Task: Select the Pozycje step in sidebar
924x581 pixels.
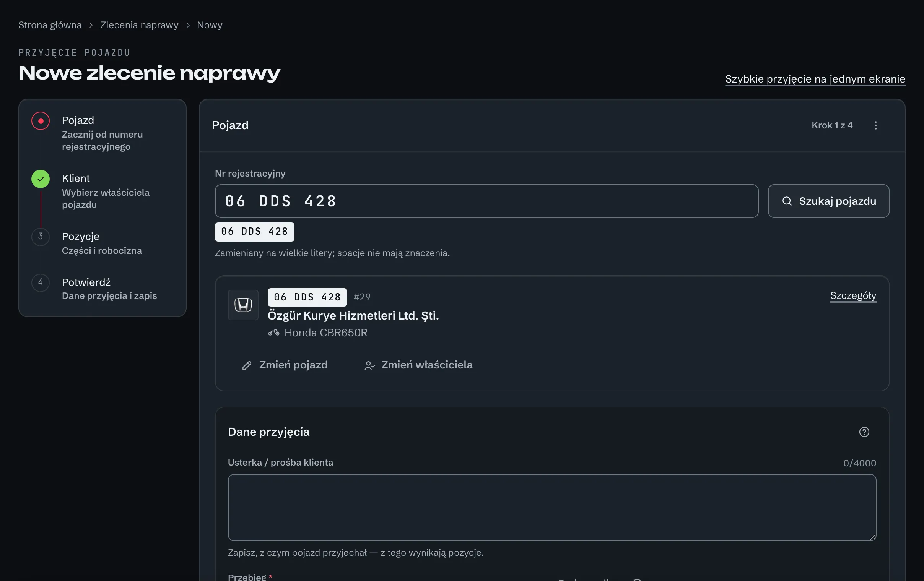Action: (102, 243)
